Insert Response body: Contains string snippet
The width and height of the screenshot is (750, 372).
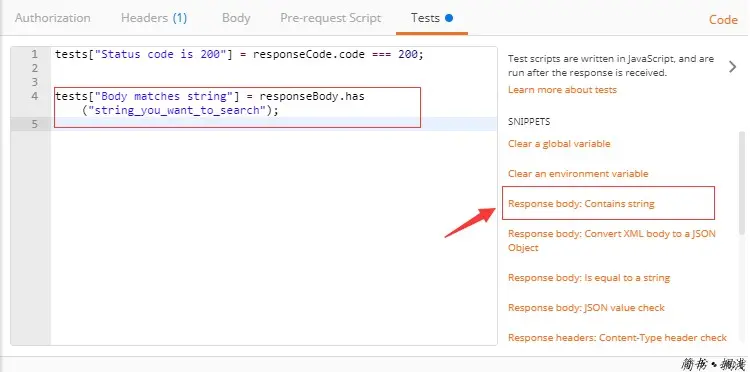581,204
